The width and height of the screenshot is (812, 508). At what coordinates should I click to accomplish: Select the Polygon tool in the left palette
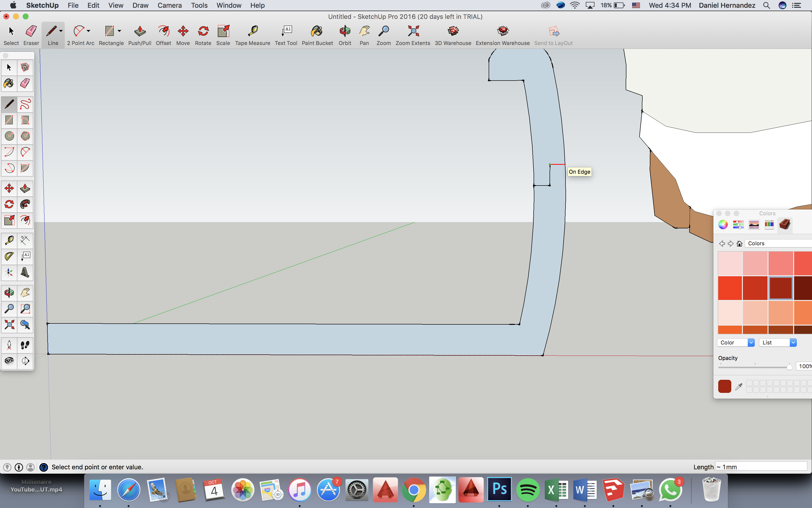click(25, 136)
